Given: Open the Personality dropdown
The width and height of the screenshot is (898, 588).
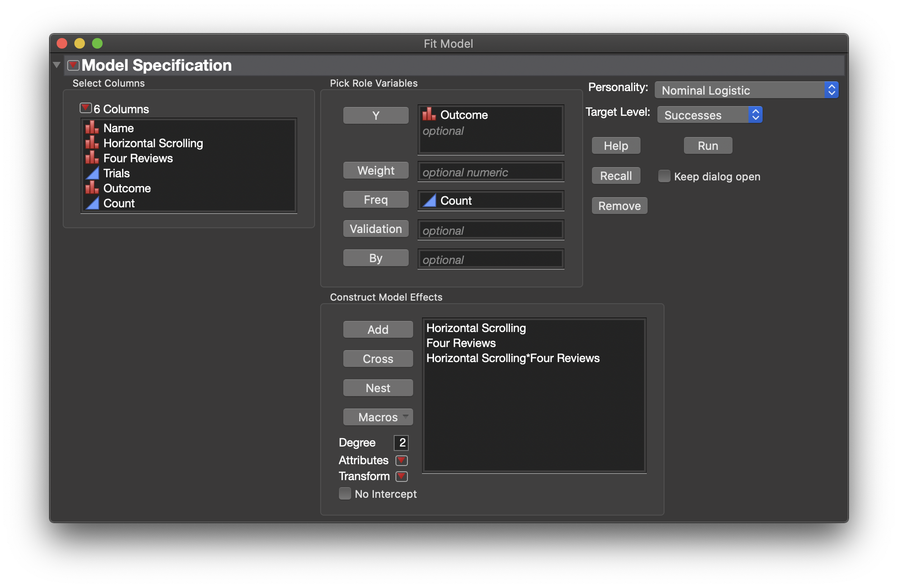Looking at the screenshot, I should click(x=746, y=90).
